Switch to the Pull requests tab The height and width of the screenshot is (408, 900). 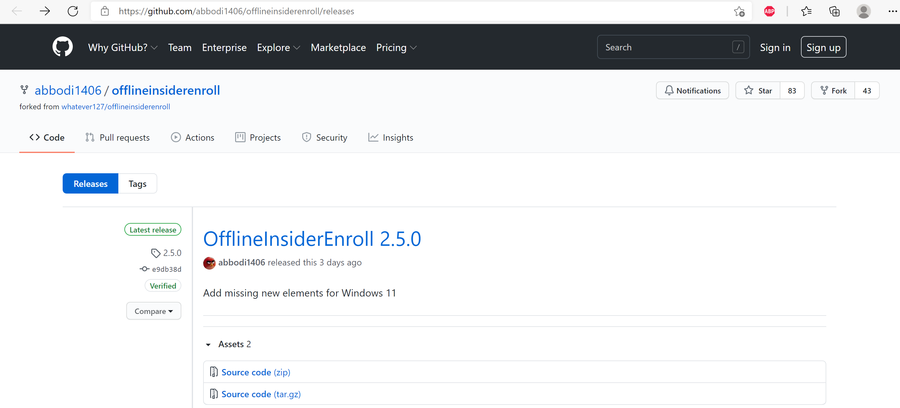(117, 138)
